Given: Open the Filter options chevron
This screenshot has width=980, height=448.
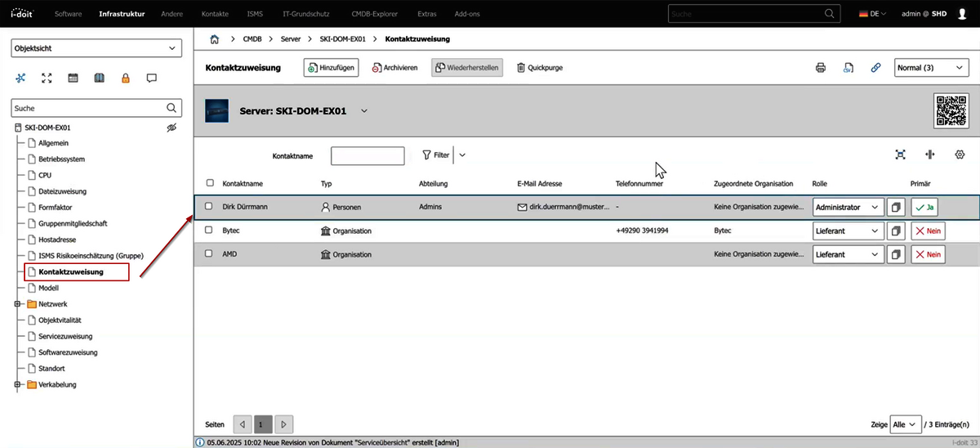Looking at the screenshot, I should 462,155.
